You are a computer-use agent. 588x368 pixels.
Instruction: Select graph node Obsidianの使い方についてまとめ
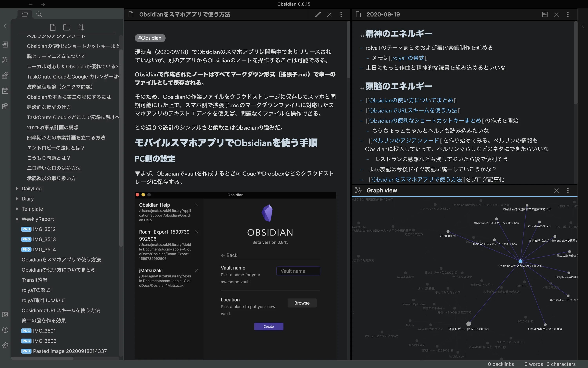520,261
